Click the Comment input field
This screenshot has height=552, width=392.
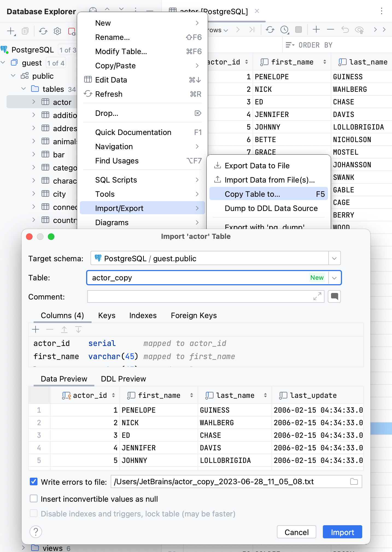coord(200,296)
